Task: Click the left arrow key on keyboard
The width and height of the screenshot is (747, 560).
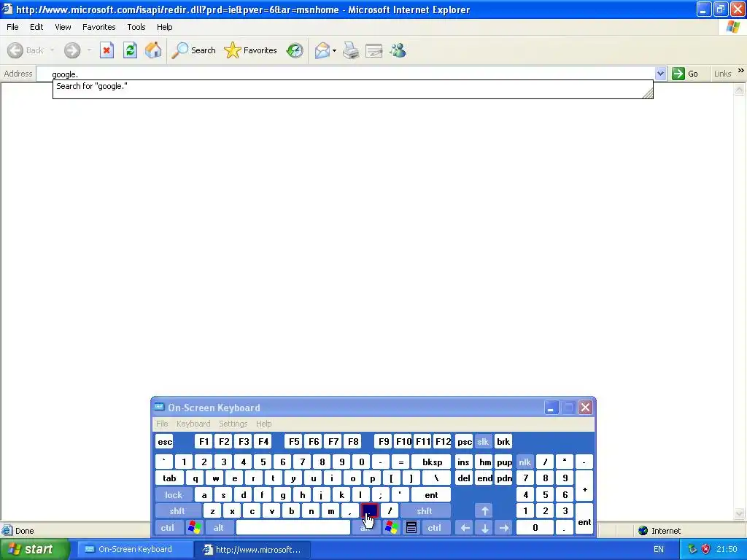Action: click(x=465, y=528)
